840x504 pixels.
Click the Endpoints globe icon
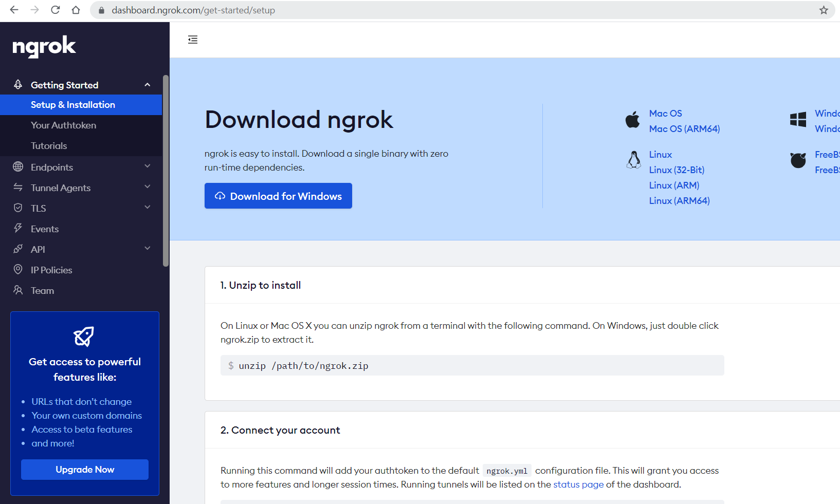(x=18, y=166)
